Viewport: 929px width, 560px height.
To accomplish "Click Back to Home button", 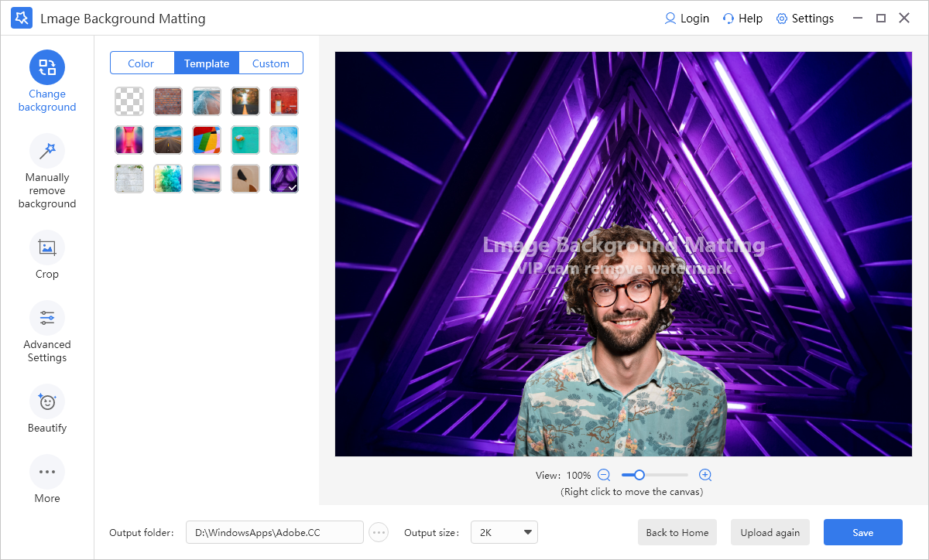I will (677, 532).
